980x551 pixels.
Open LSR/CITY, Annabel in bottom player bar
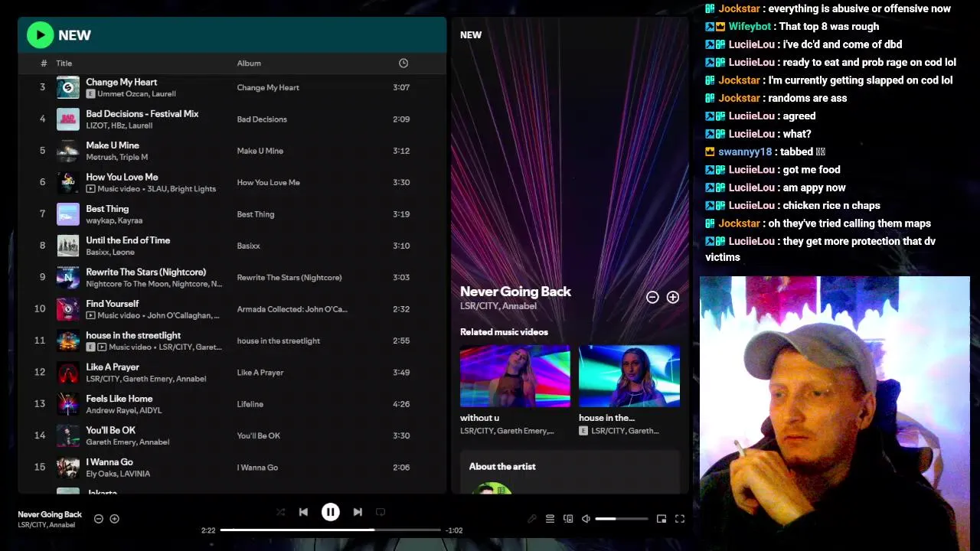47,525
